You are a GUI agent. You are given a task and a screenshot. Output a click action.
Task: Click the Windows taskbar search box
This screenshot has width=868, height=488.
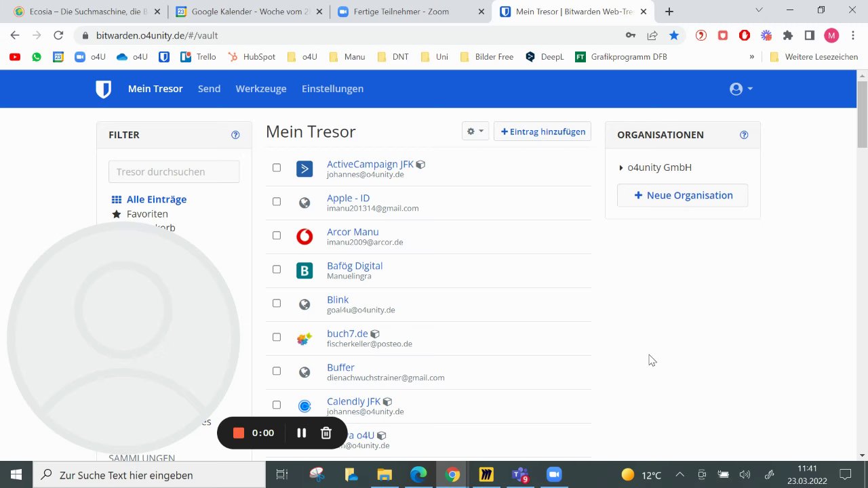pyautogui.click(x=149, y=474)
